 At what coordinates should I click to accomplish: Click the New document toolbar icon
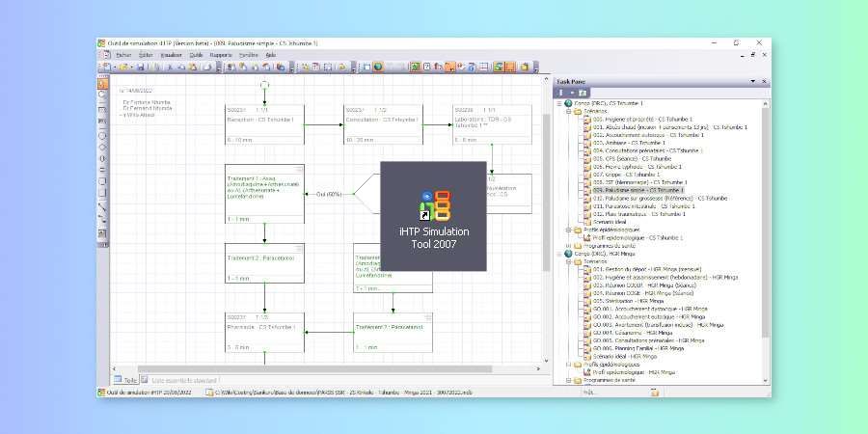coord(107,67)
